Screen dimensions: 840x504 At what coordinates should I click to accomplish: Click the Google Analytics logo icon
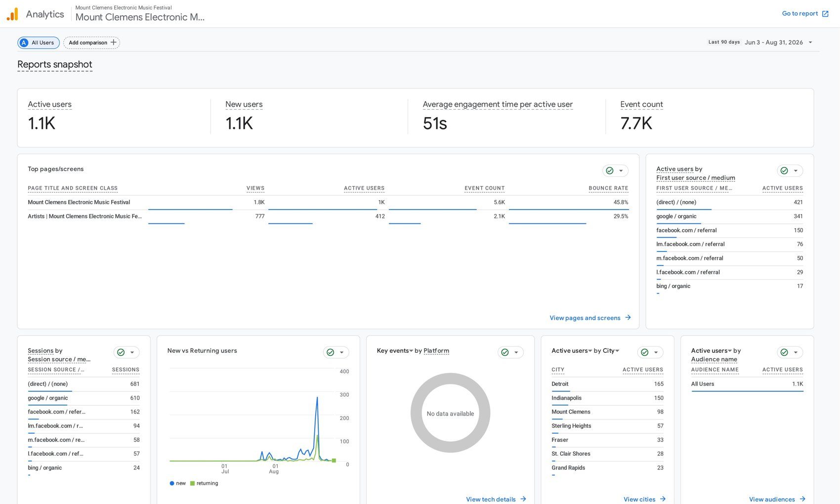pyautogui.click(x=12, y=14)
